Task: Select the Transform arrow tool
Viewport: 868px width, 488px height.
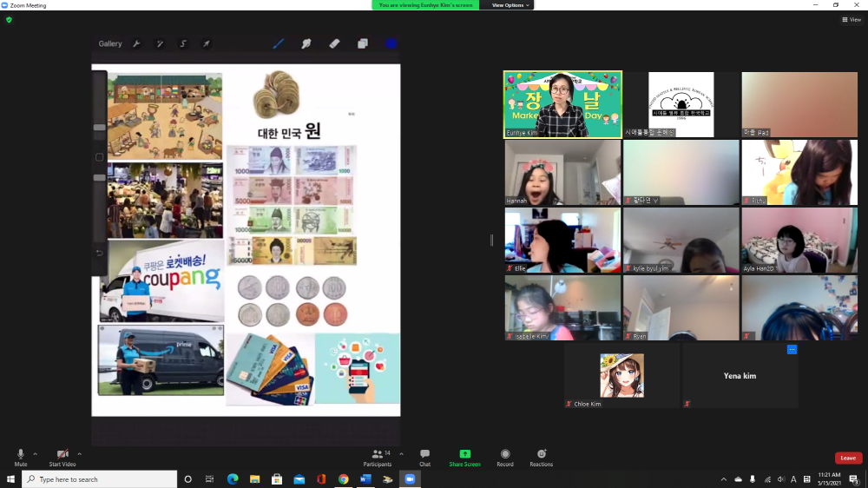Action: (207, 43)
